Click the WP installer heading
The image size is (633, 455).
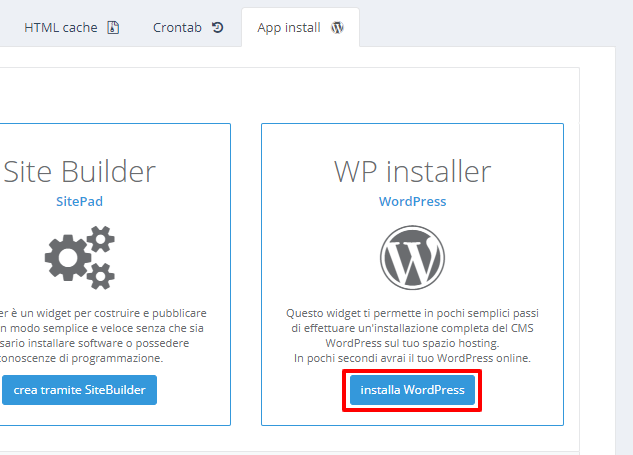(x=412, y=172)
